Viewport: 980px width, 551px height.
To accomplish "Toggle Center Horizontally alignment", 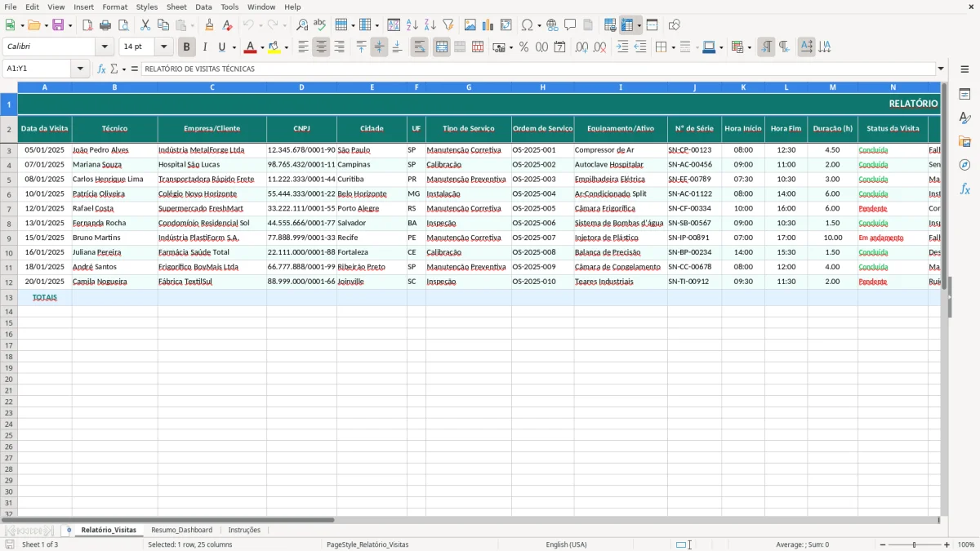I will coord(321,47).
